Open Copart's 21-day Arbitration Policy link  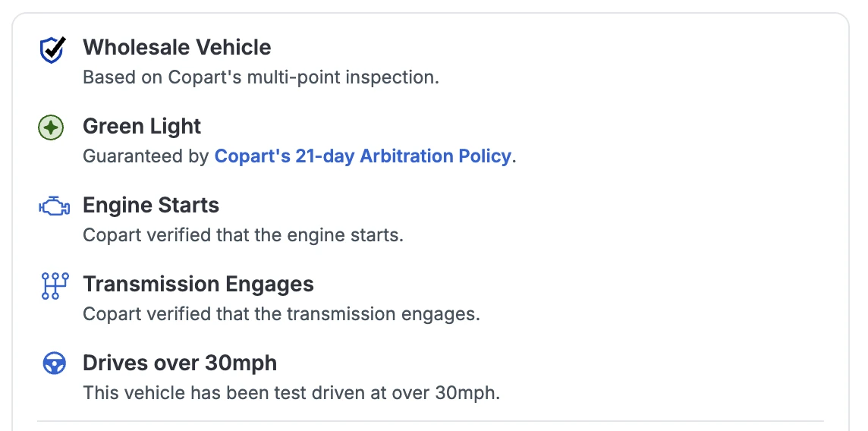tap(363, 156)
